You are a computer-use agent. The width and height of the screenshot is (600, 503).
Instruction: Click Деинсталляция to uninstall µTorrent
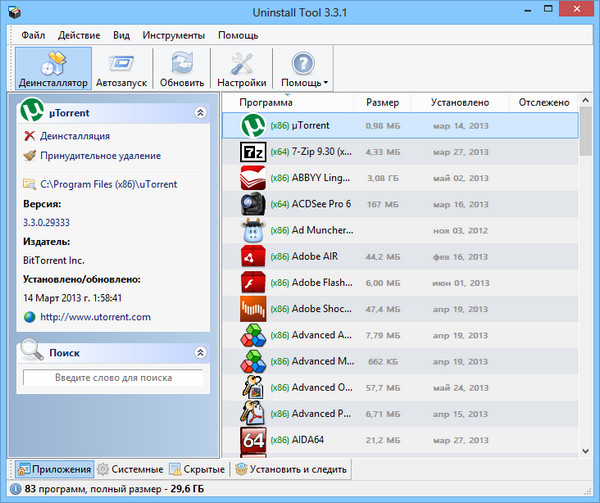pyautogui.click(x=74, y=135)
